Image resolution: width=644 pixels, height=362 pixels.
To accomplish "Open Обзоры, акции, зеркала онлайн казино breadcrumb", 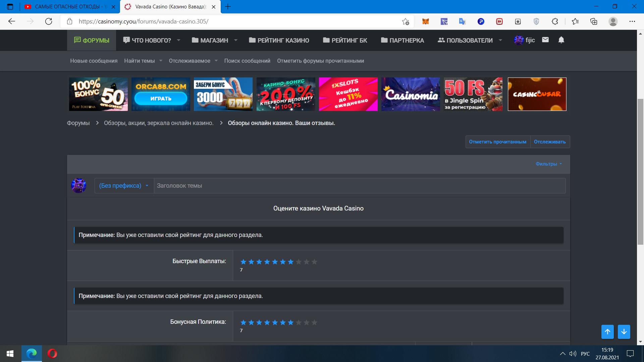I will pos(159,123).
